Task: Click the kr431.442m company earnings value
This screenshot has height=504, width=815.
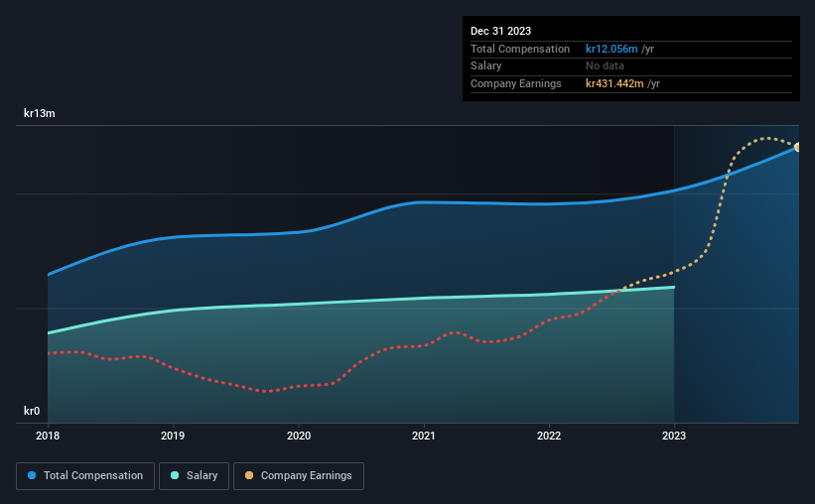Action: point(614,83)
